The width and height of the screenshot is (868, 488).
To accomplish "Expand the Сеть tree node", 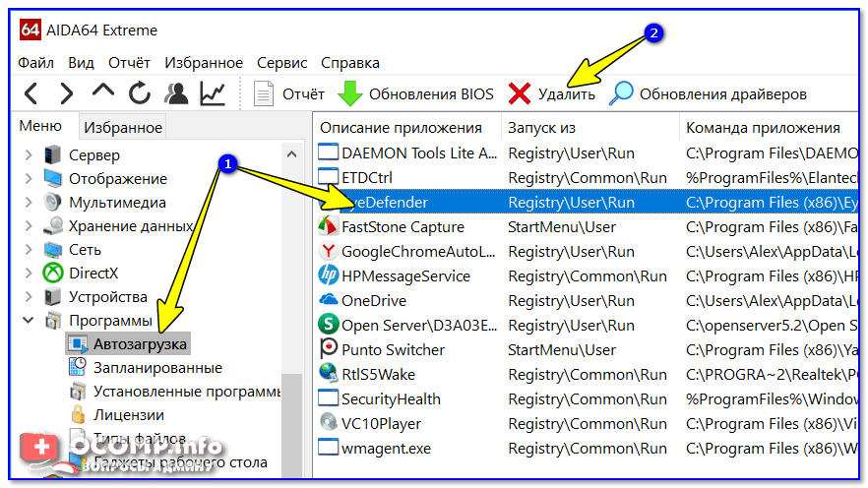I will click(29, 250).
